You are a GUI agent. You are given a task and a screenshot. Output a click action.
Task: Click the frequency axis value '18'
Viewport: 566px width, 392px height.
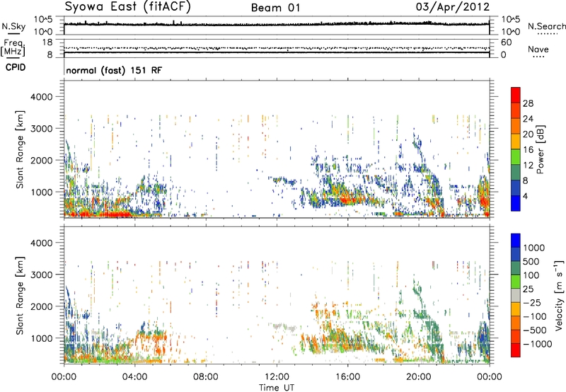tap(47, 42)
